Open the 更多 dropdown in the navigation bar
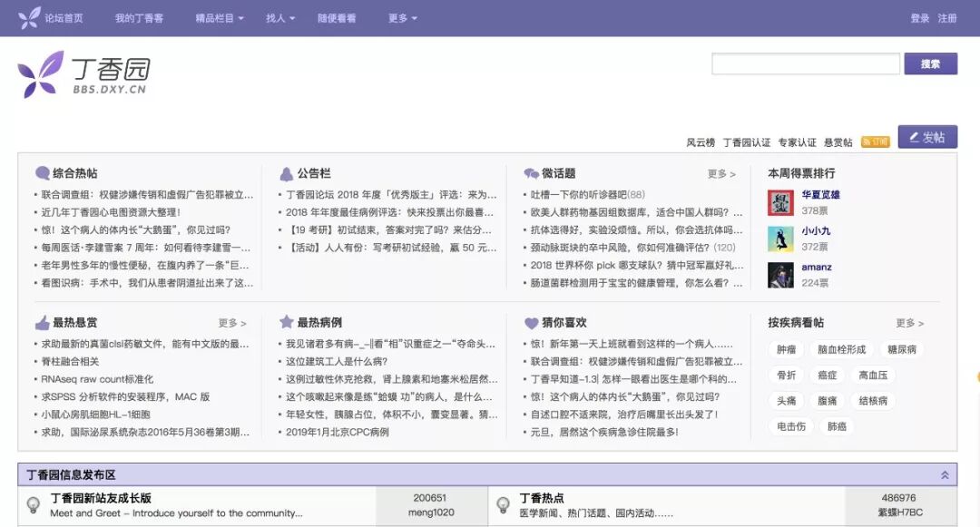This screenshot has width=980, height=527. coord(403,18)
